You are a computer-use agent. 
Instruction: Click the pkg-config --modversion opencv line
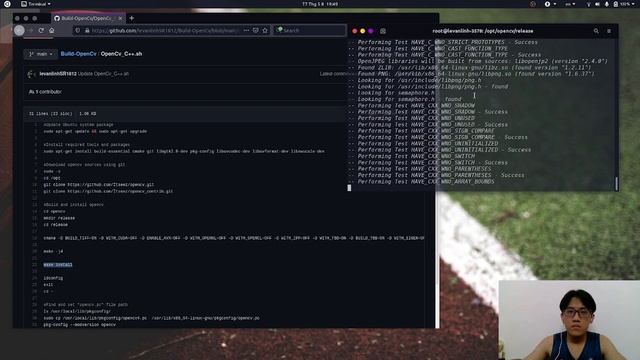click(80, 325)
